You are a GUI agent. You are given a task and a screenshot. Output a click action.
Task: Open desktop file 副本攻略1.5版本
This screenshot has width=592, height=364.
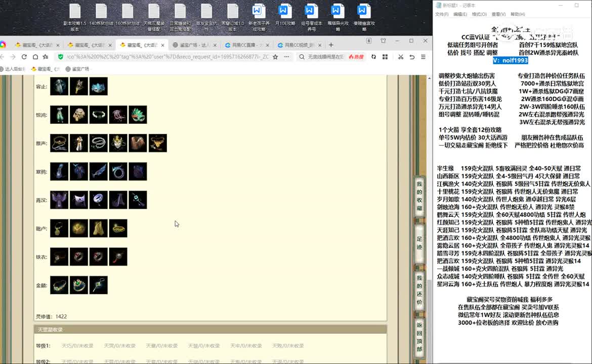click(x=75, y=17)
